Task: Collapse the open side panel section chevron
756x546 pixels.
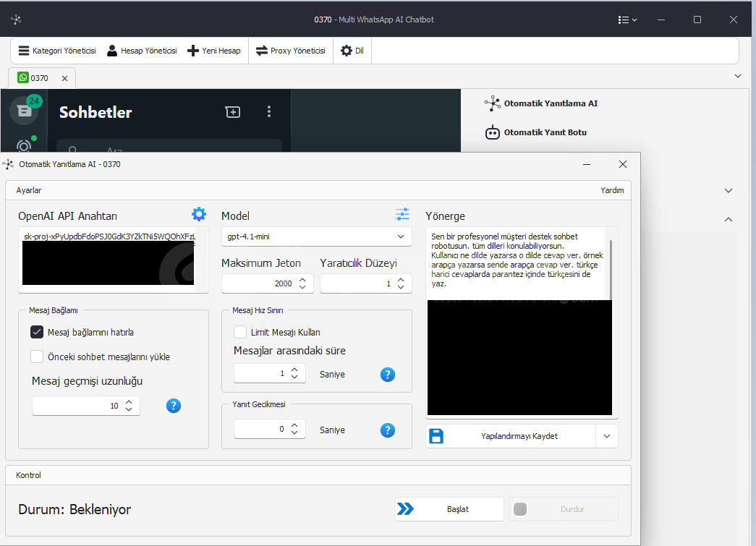Action: pyautogui.click(x=729, y=219)
